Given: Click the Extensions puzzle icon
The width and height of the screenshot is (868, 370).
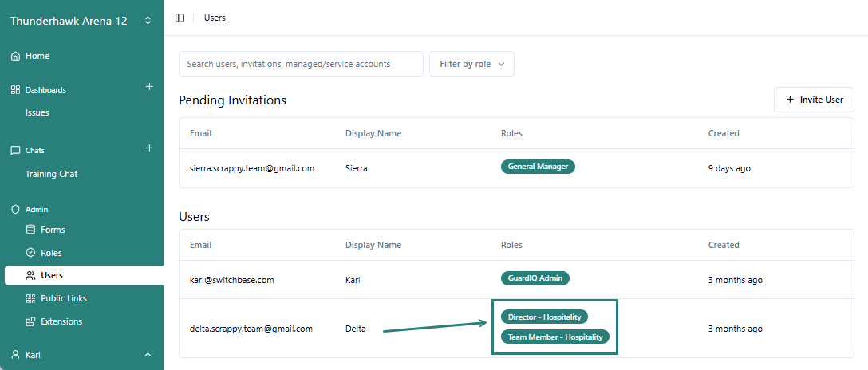Looking at the screenshot, I should 30,321.
